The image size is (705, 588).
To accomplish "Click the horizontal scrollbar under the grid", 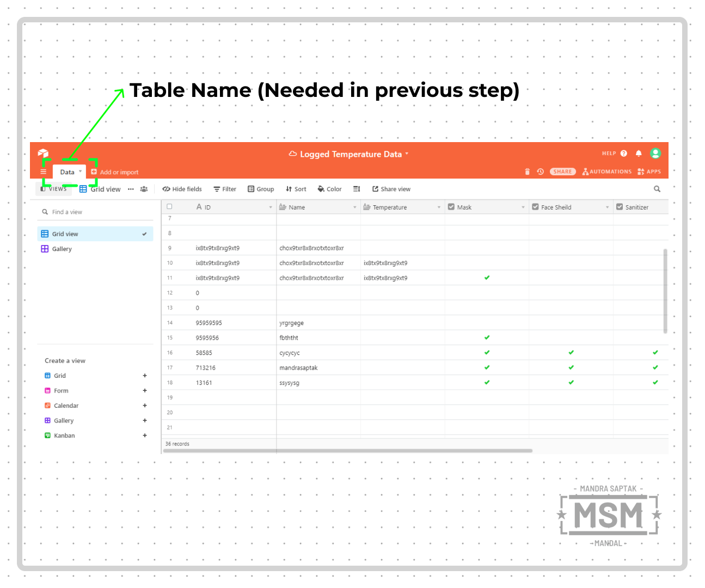I will (x=349, y=451).
